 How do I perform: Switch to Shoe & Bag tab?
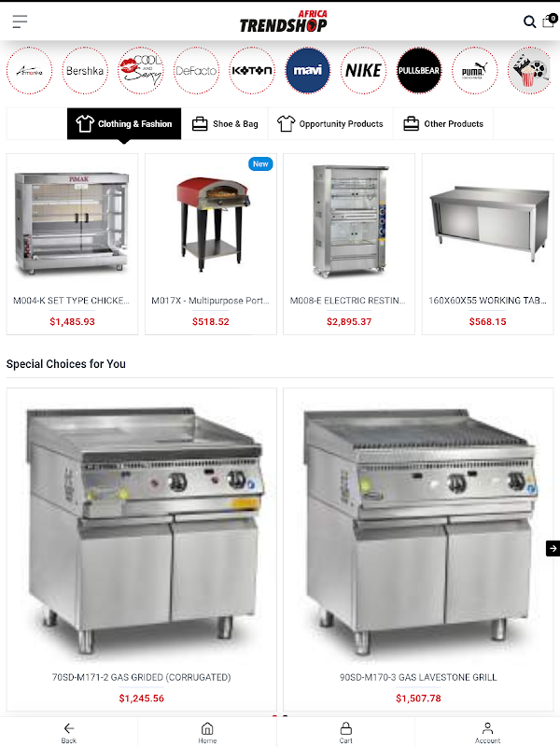click(225, 124)
